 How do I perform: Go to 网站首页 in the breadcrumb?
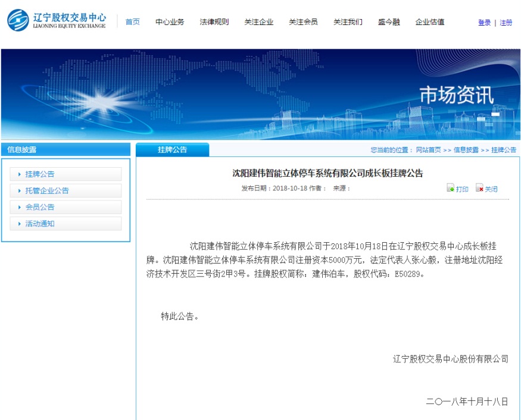coord(429,150)
